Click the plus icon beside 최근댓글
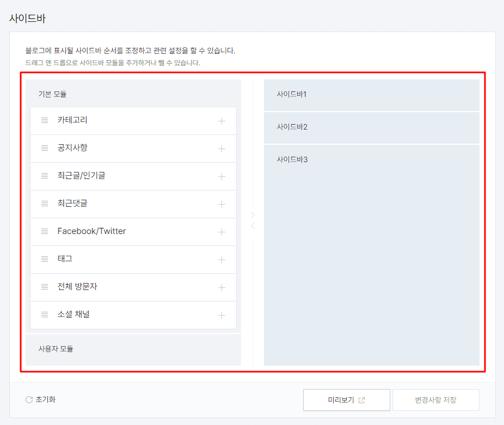 (x=222, y=204)
